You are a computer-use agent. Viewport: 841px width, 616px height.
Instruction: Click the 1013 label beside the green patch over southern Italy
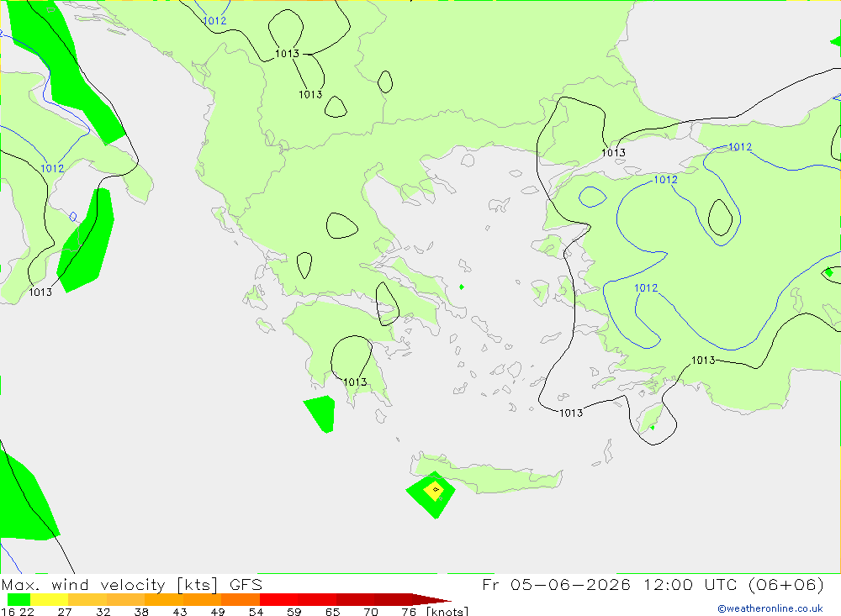(40, 292)
